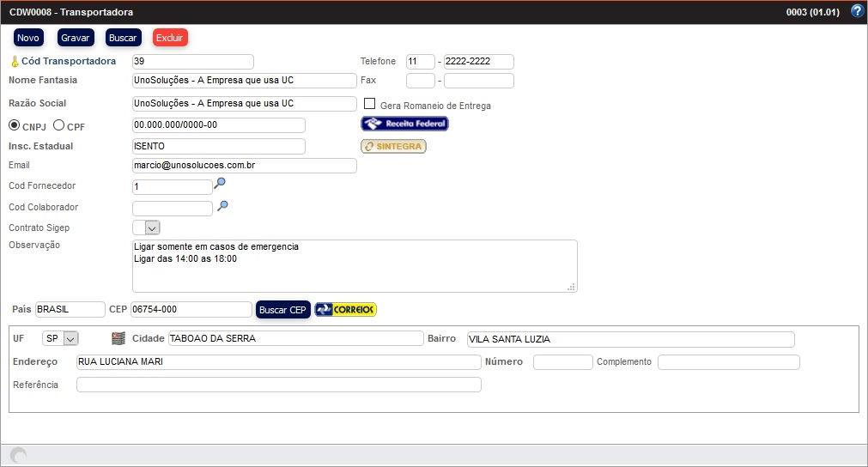This screenshot has width=868, height=467.
Task: Search supplier with Cod Fornecedor magnifier
Action: (221, 183)
